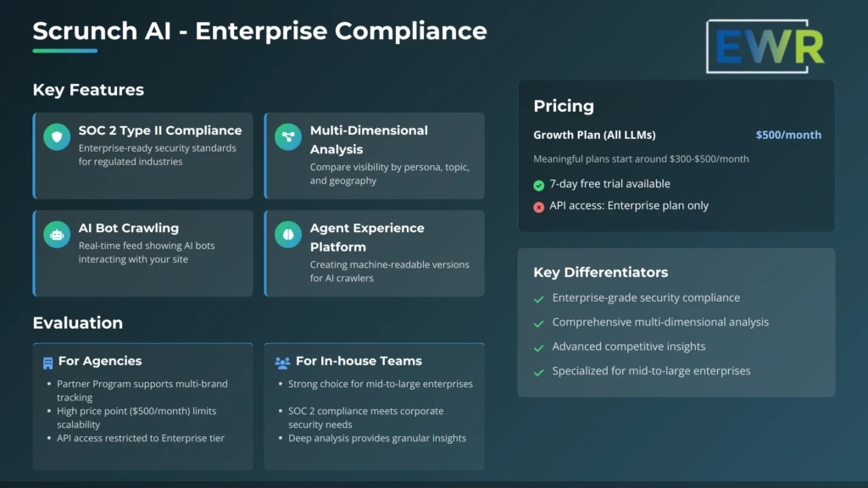Viewport: 868px width, 488px height.
Task: Click the Multi-Dimensional Analysis nodes icon
Action: tap(288, 137)
